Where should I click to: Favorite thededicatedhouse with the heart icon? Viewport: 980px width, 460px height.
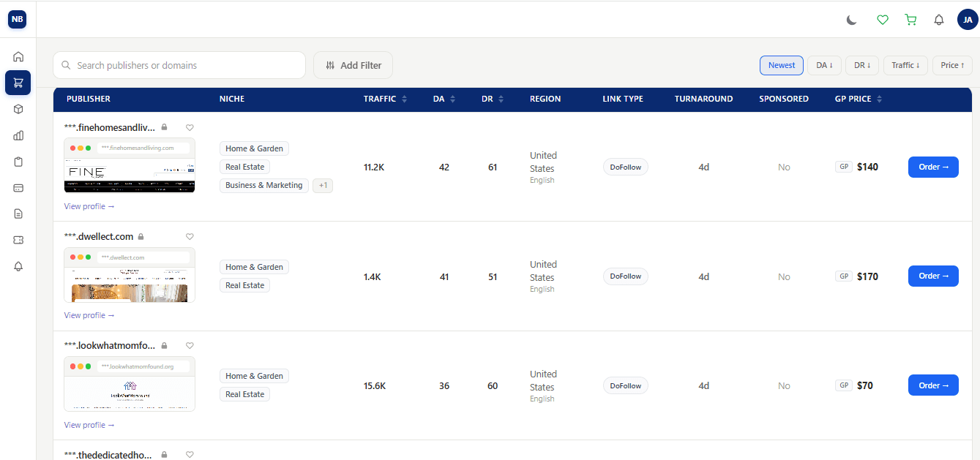190,454
